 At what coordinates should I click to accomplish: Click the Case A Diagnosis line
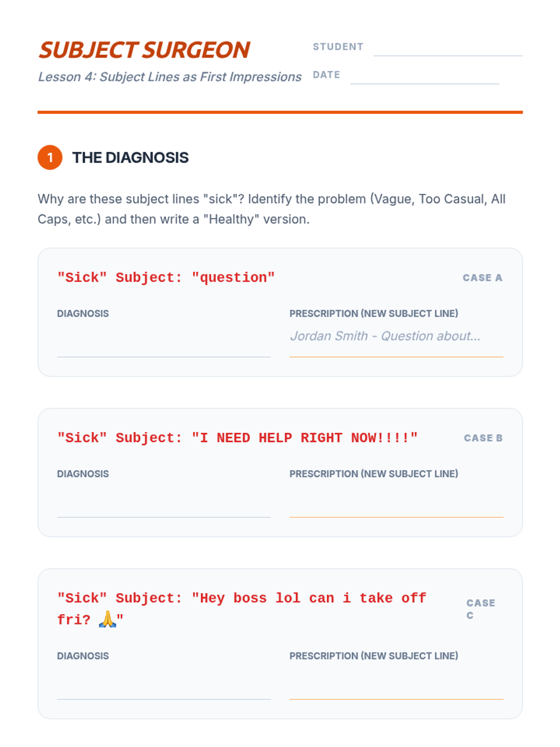164,342
